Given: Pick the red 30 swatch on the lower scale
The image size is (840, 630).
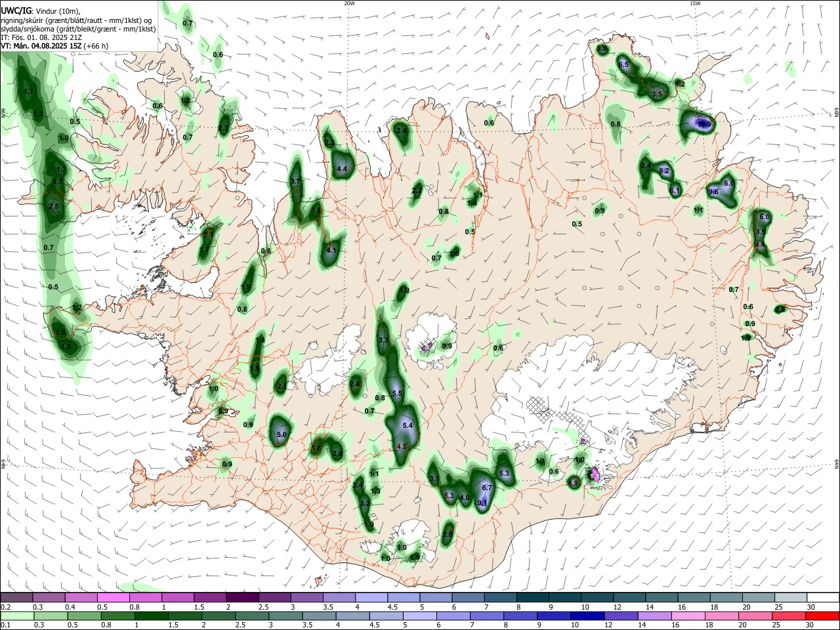Looking at the screenshot, I should [x=822, y=616].
